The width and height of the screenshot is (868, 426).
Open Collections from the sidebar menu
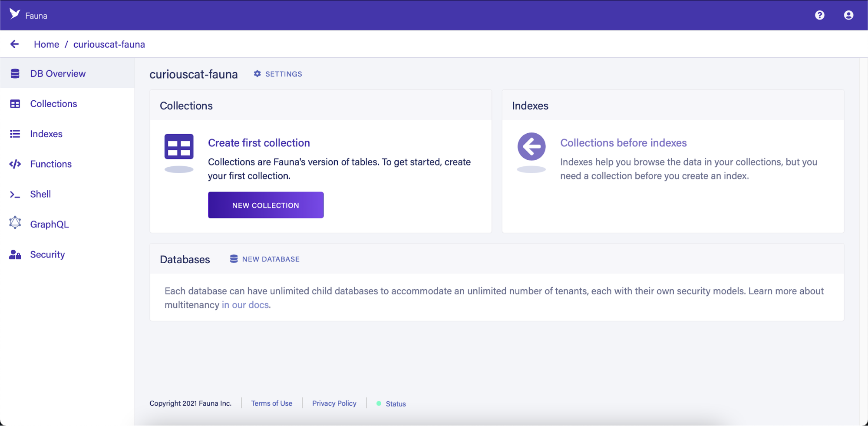pos(53,104)
